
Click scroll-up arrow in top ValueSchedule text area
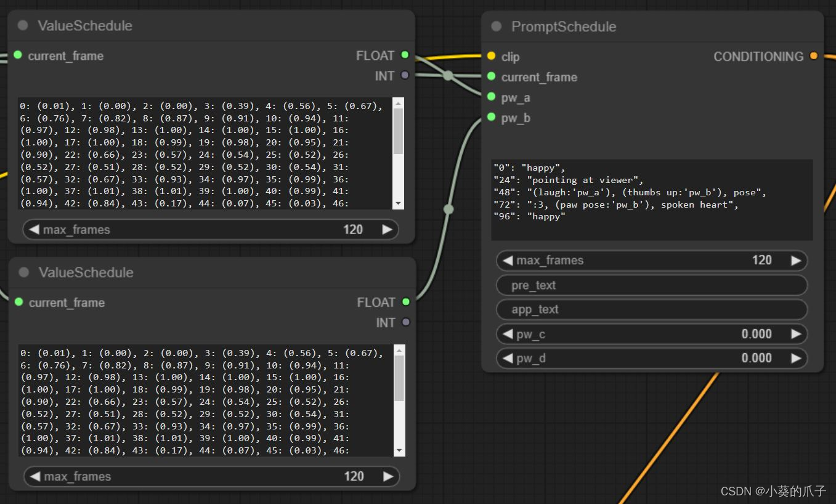coord(399,103)
